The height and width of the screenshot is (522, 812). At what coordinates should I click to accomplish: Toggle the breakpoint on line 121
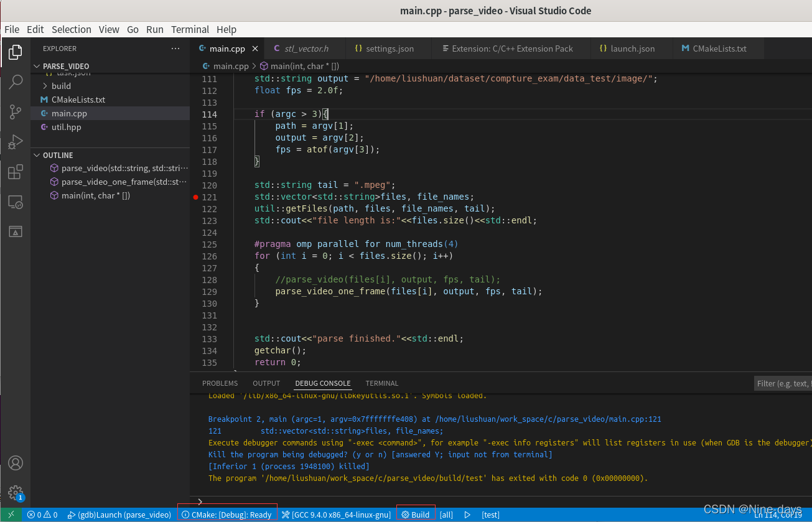click(195, 197)
